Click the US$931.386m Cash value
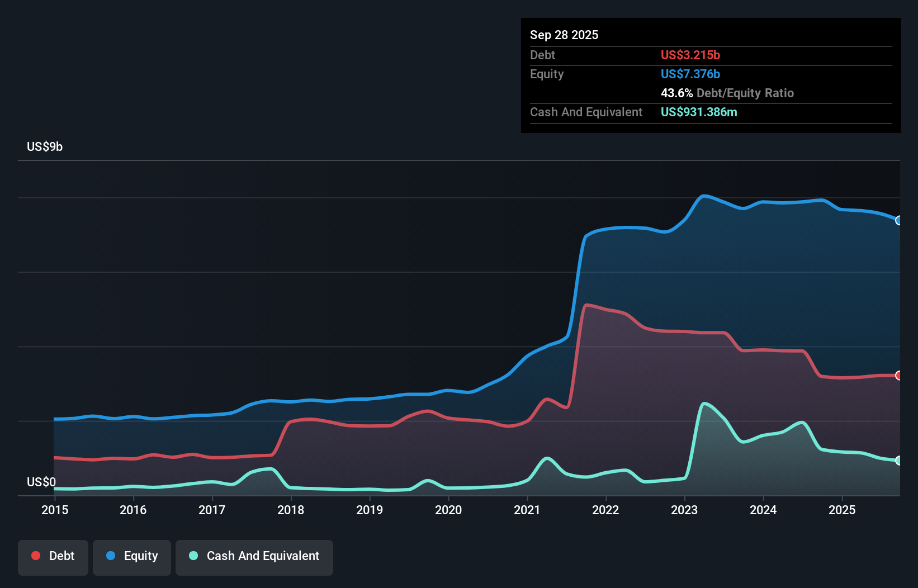 click(699, 112)
